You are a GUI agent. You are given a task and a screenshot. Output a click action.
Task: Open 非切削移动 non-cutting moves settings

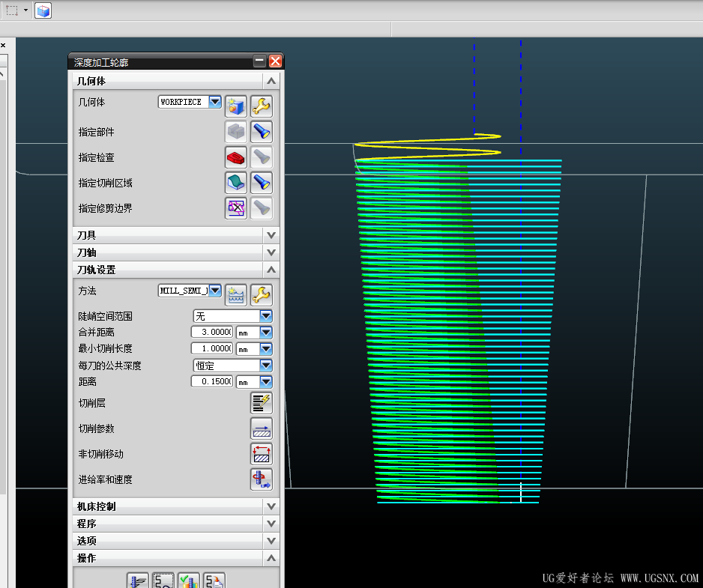261,454
